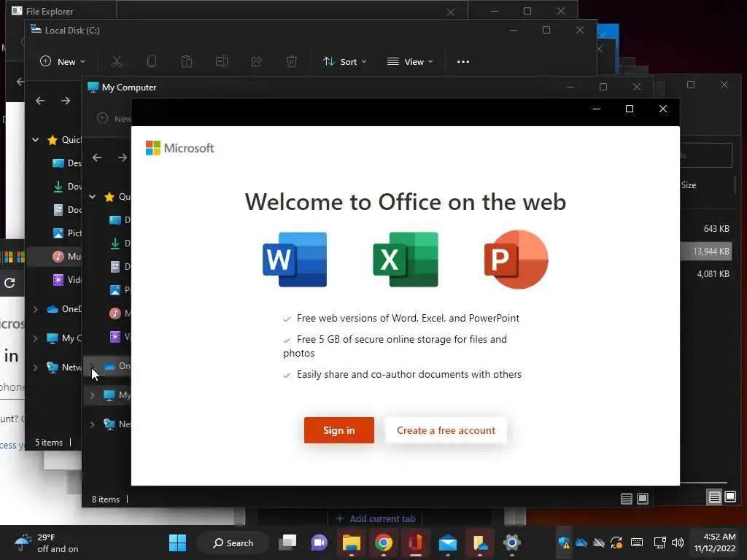Collapse Quick access in Local Disk window
Viewport: 747px width, 560px height.
pyautogui.click(x=35, y=140)
